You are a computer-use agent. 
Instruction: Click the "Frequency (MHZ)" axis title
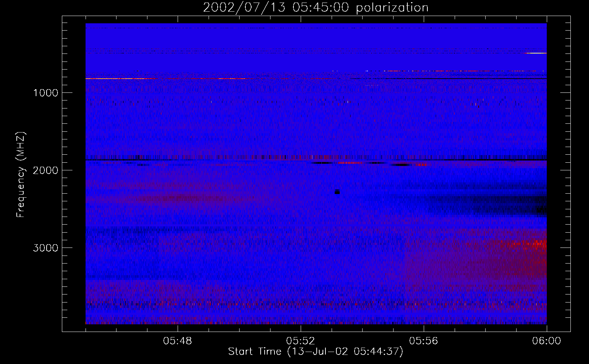click(21, 175)
